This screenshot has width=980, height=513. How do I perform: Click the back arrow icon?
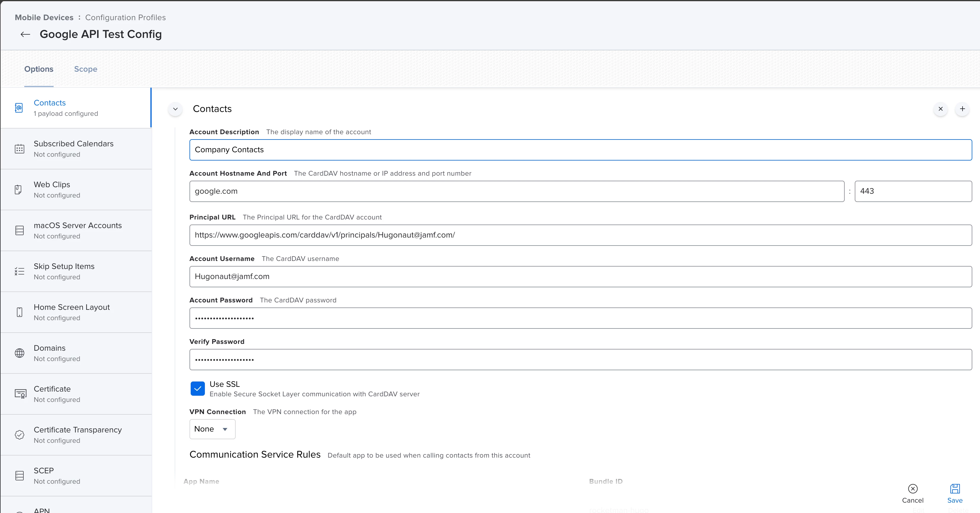[x=25, y=35]
